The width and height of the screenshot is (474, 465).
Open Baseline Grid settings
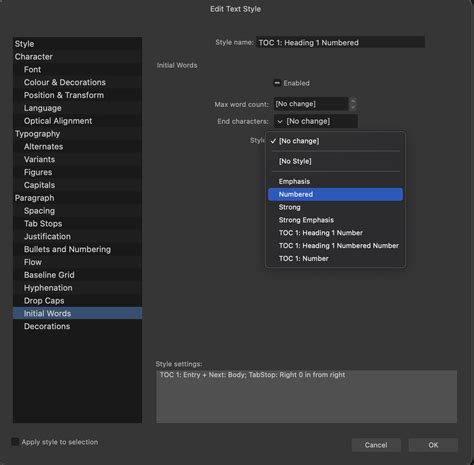(x=77, y=275)
